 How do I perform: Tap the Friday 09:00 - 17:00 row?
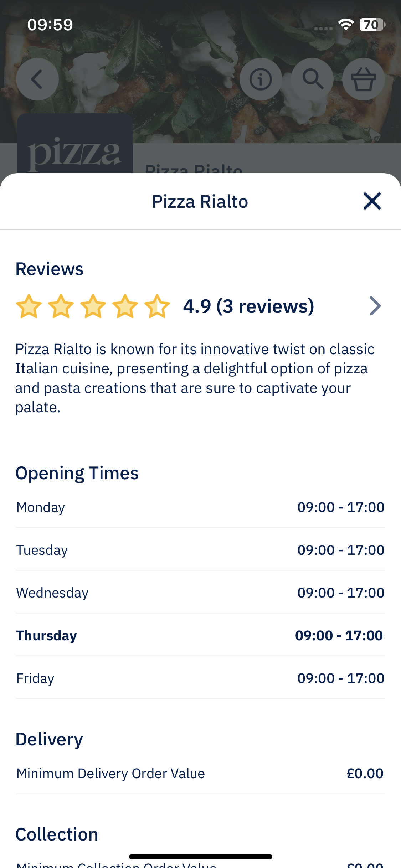200,678
